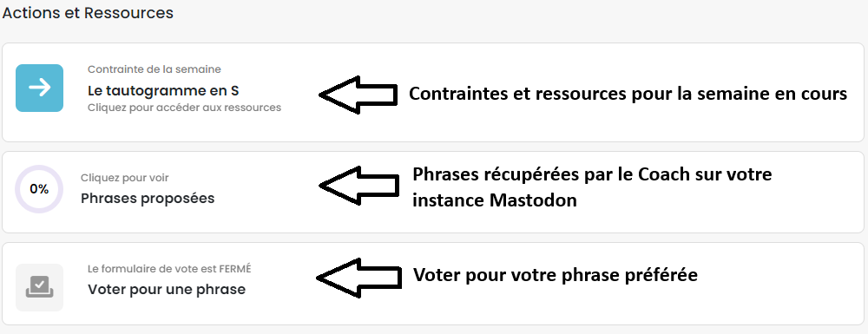Click annotation 'Contraintes et ressources pour la semaine'

click(628, 94)
